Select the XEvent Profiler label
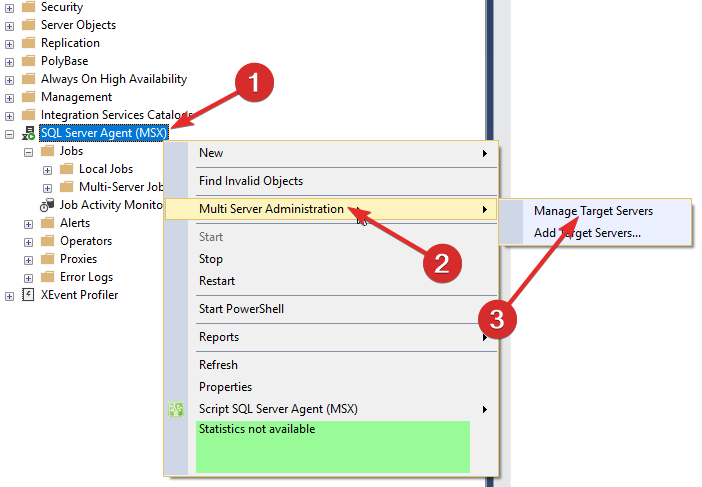This screenshot has height=487, width=702. (x=79, y=295)
